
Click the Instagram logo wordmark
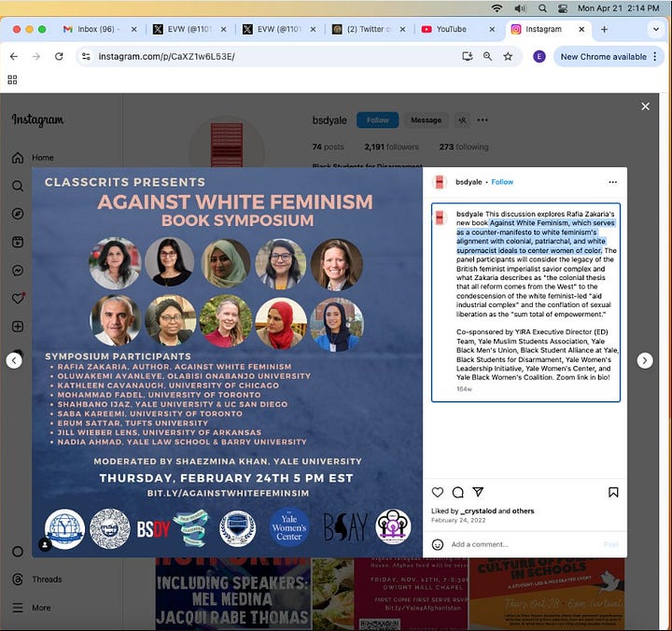(37, 119)
